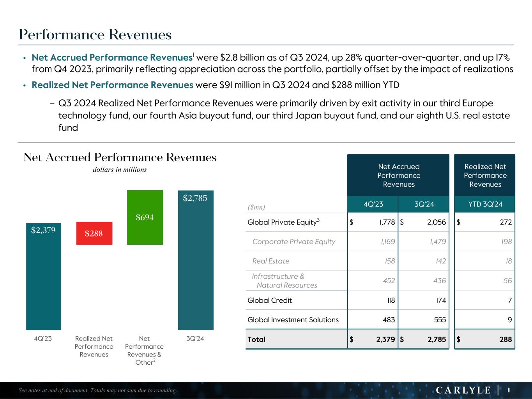532x399 pixels.
Task: Select the Infrastructure & Natural Resources row
Action: click(284, 281)
